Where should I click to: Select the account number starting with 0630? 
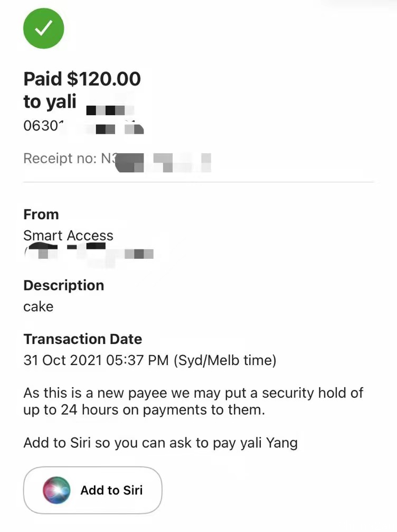83,127
